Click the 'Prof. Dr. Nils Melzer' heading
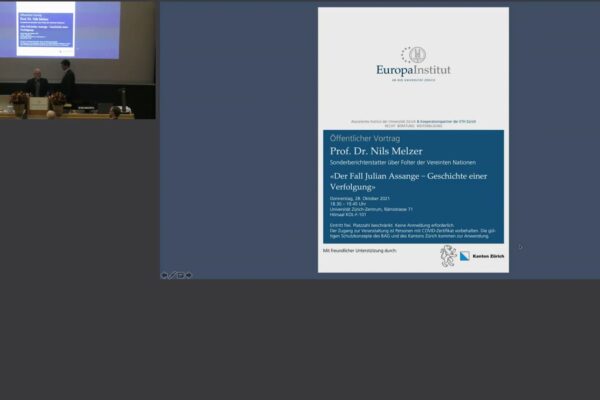 pyautogui.click(x=376, y=151)
